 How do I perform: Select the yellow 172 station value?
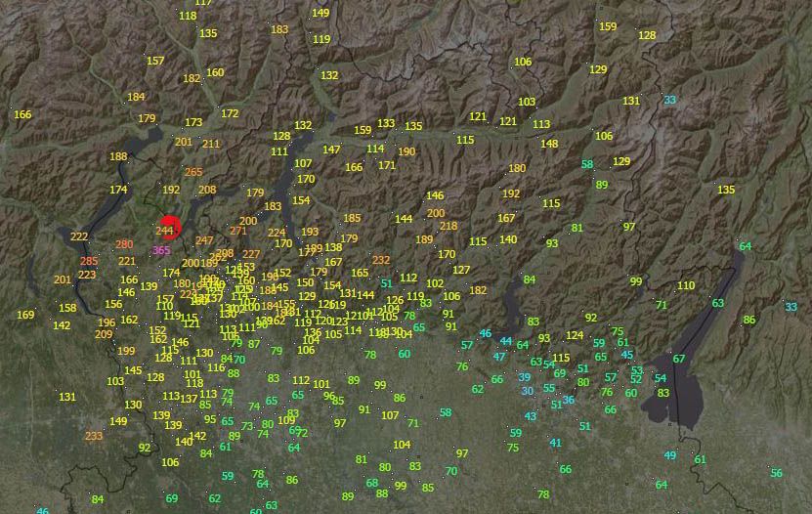(x=230, y=113)
